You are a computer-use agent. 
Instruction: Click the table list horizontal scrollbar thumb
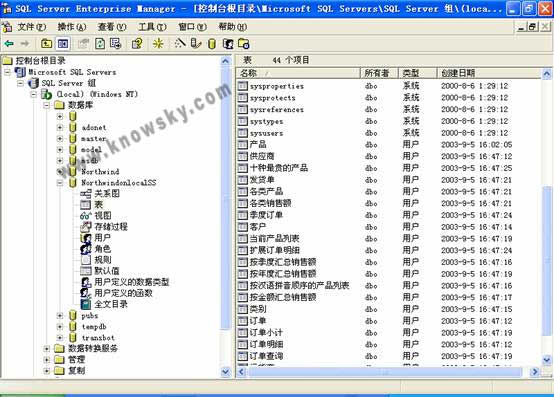tap(385, 372)
